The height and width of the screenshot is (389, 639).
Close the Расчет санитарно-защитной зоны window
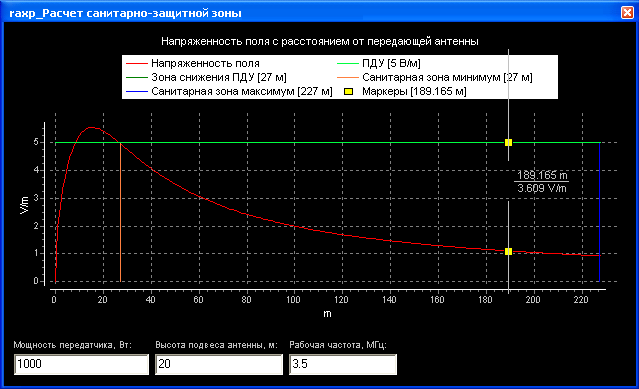[627, 13]
